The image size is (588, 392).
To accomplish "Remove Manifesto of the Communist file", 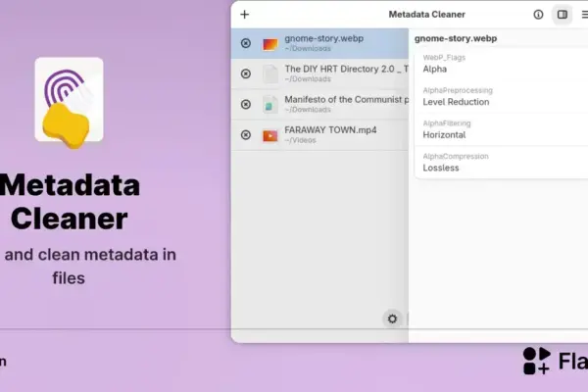I will [x=246, y=104].
